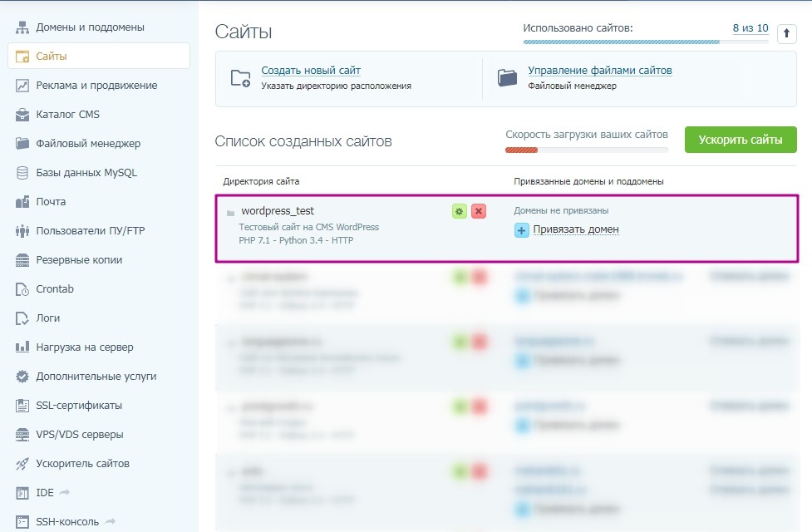The width and height of the screenshot is (812, 532).
Task: Click text 'Домены не привязаны'
Action: point(561,211)
